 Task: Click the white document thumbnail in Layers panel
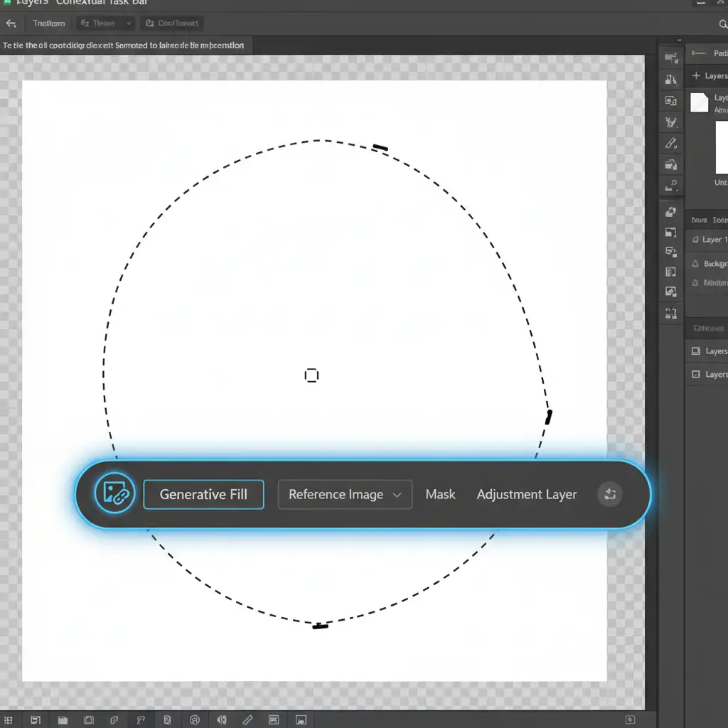[700, 102]
